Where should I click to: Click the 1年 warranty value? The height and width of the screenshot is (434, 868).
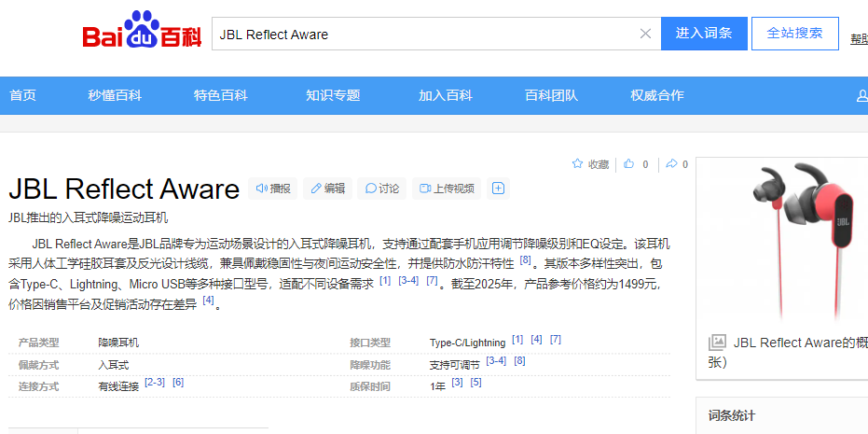point(438,386)
